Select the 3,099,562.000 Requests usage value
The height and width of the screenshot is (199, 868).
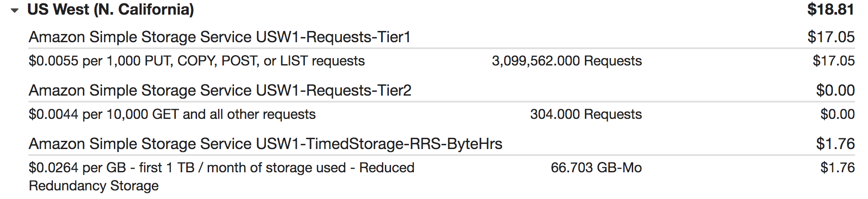(566, 61)
